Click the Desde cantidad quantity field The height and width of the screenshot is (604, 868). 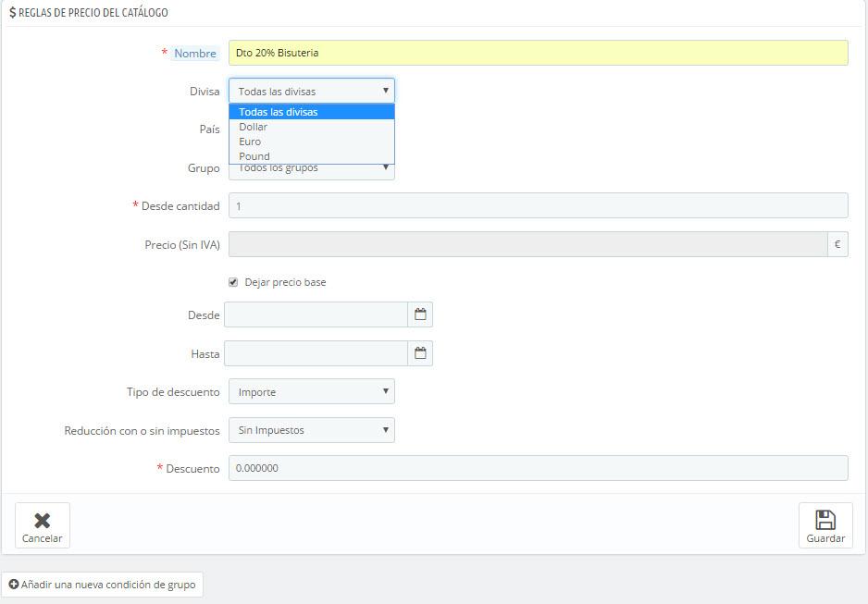click(x=538, y=205)
